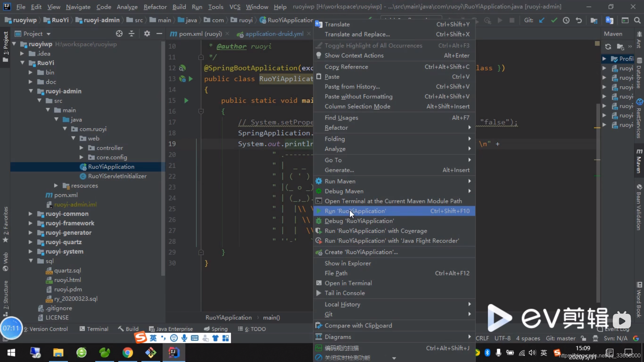
Task: Open the Windows Start menu
Action: [x=11, y=352]
